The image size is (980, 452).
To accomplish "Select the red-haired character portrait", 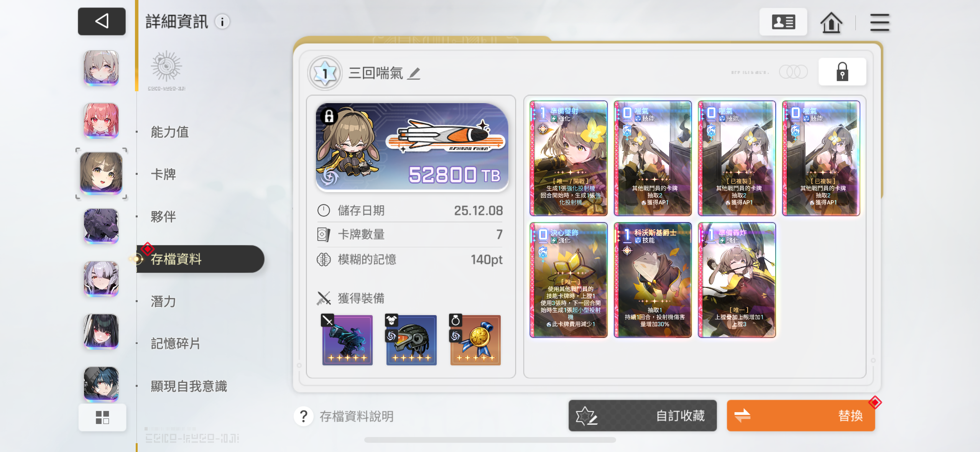I will point(101,121).
